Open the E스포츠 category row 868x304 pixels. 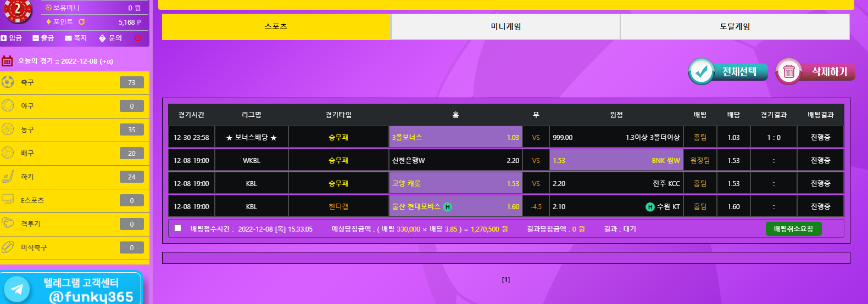pos(74,200)
